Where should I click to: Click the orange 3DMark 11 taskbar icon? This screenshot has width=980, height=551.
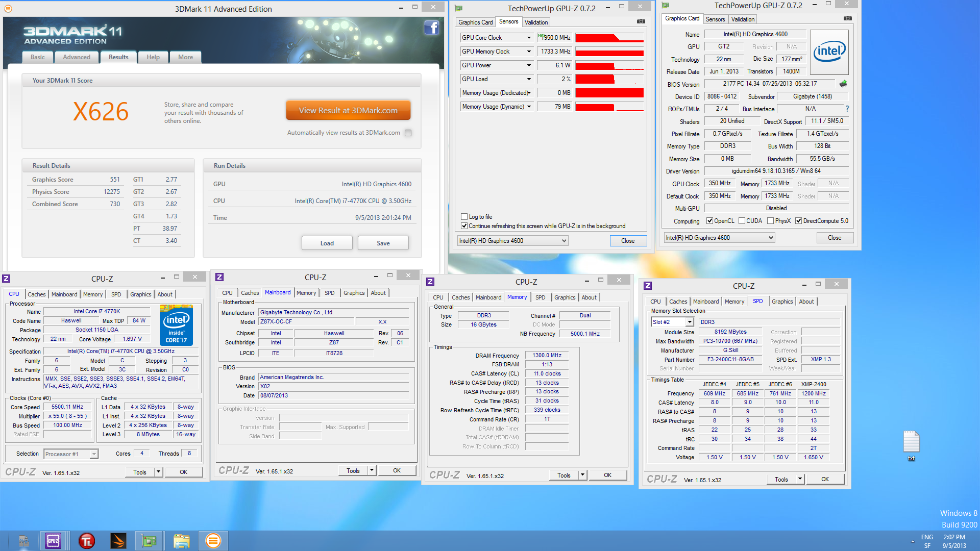click(x=213, y=541)
